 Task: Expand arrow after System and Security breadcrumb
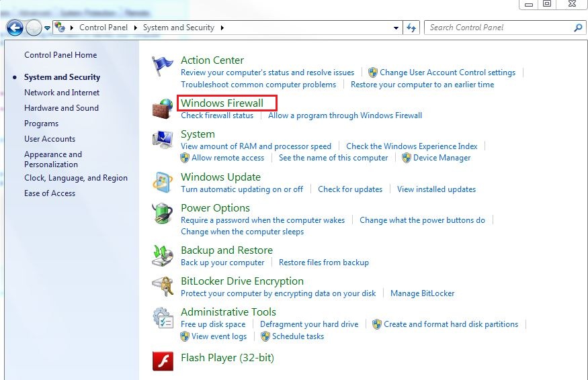click(222, 28)
